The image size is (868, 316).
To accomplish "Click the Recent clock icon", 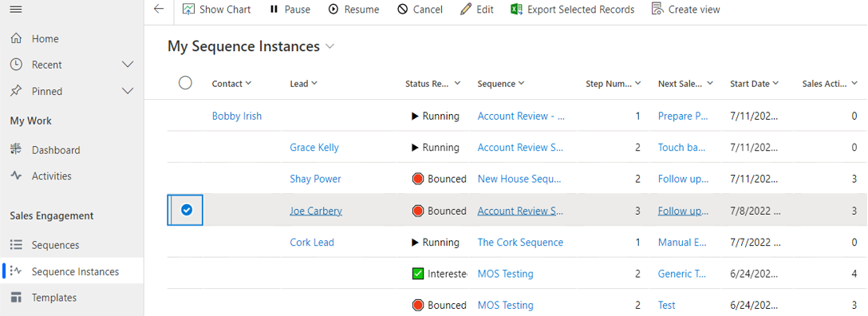I will click(x=17, y=65).
